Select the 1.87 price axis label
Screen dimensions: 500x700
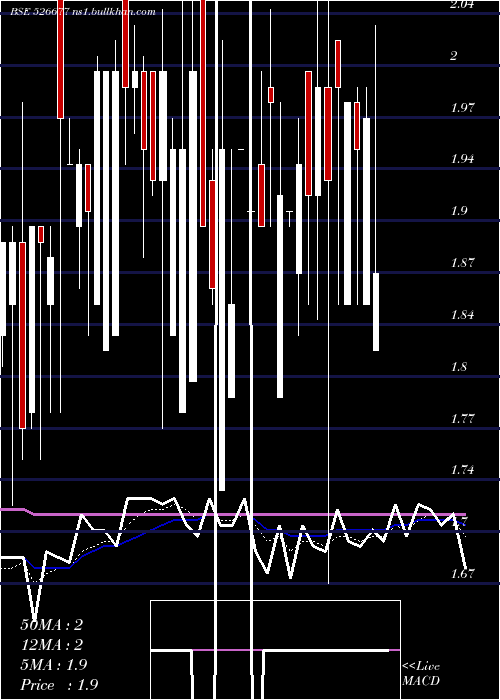point(461,262)
